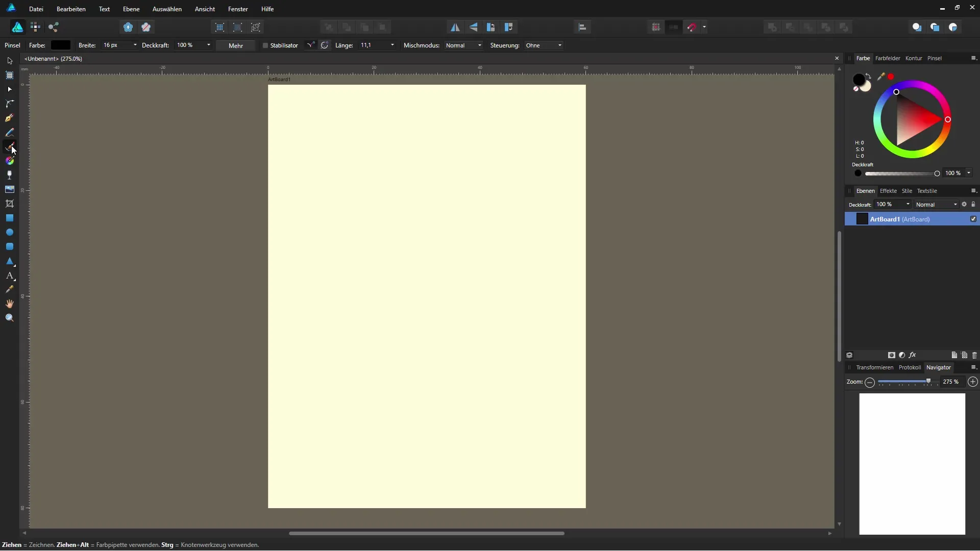Select the Rectangle shape tool
The width and height of the screenshot is (980, 551).
(10, 218)
